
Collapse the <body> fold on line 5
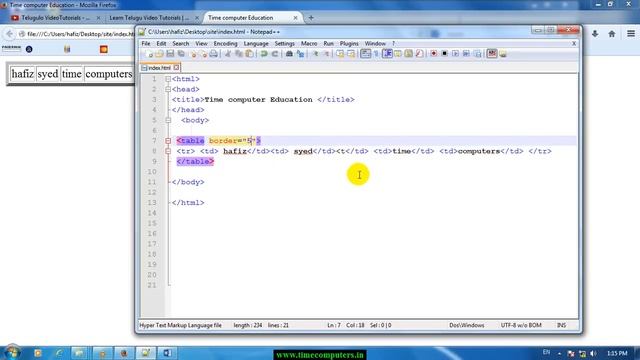click(x=168, y=120)
